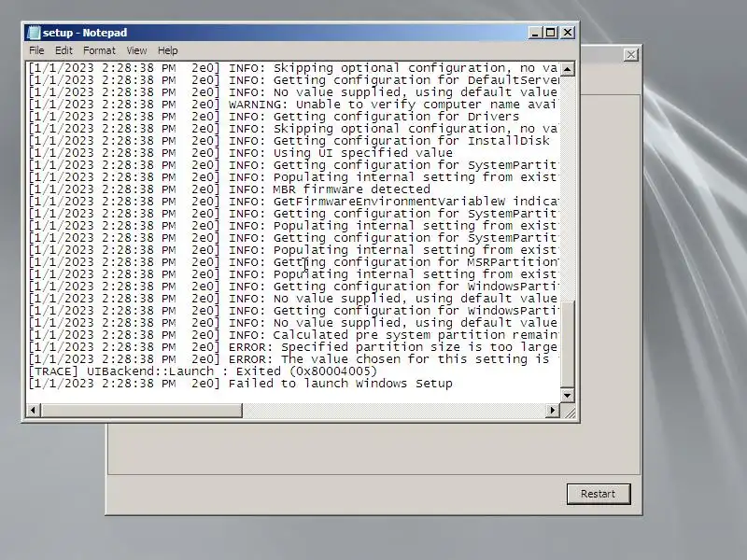
Task: Click the horizontal scrollbar right arrow
Action: point(553,410)
